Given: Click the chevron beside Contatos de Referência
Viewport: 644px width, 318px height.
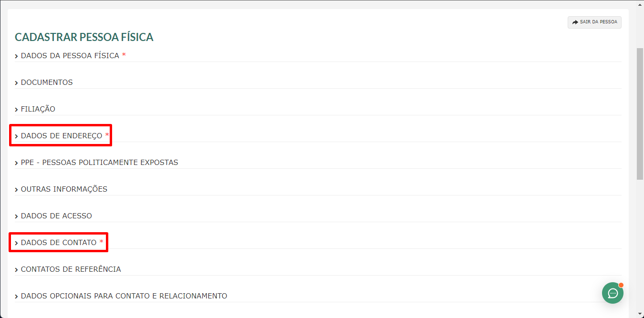Looking at the screenshot, I should (x=17, y=270).
